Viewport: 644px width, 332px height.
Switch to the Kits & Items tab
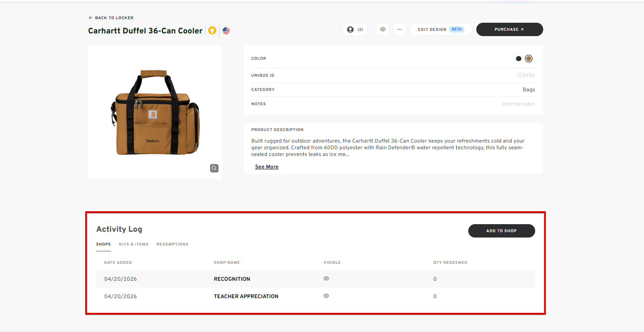133,244
